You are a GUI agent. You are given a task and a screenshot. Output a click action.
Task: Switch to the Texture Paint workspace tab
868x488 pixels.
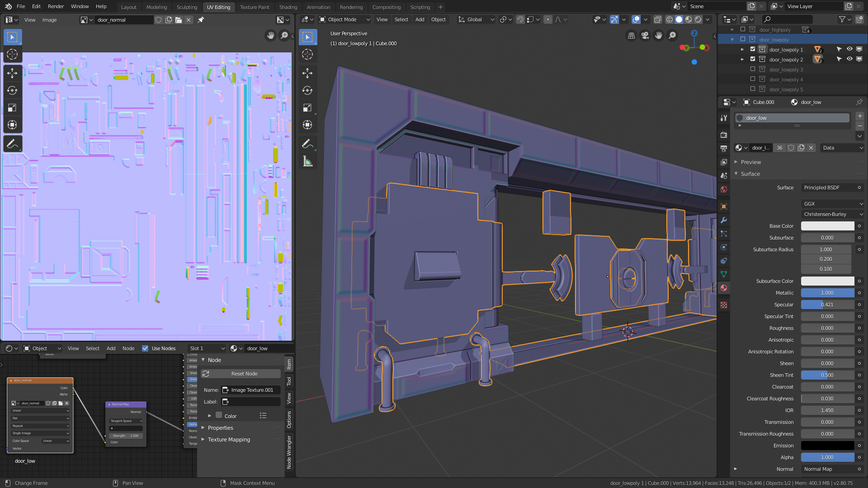[x=255, y=7]
